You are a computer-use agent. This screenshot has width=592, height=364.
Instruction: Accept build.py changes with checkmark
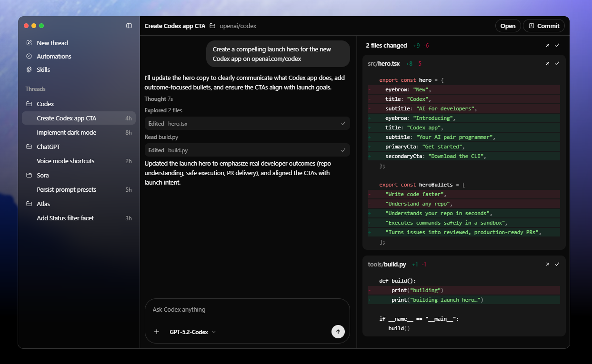tap(557, 264)
